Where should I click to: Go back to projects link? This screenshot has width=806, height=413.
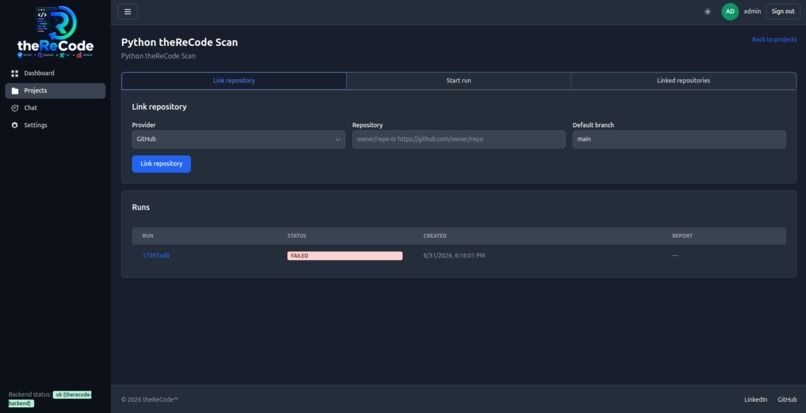click(x=774, y=40)
